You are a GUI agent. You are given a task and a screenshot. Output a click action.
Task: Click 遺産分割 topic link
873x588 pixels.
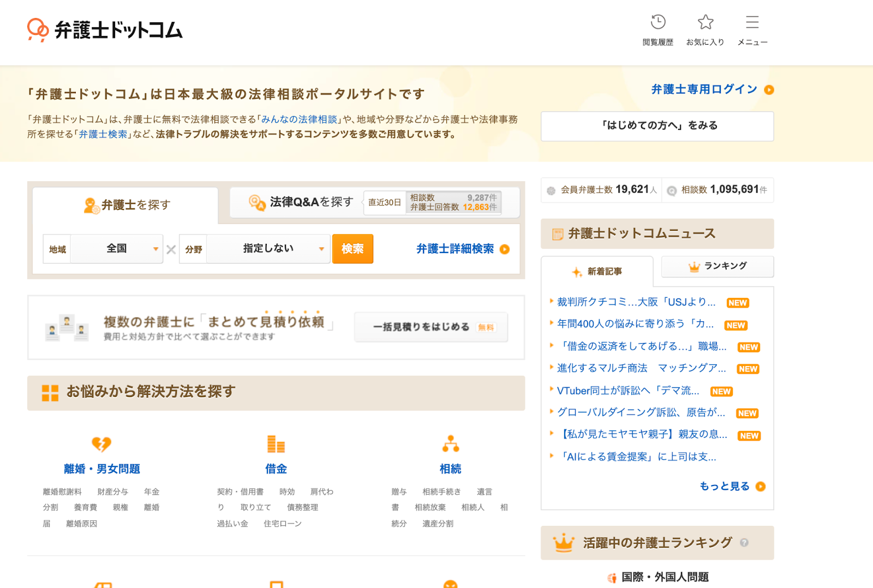438,524
